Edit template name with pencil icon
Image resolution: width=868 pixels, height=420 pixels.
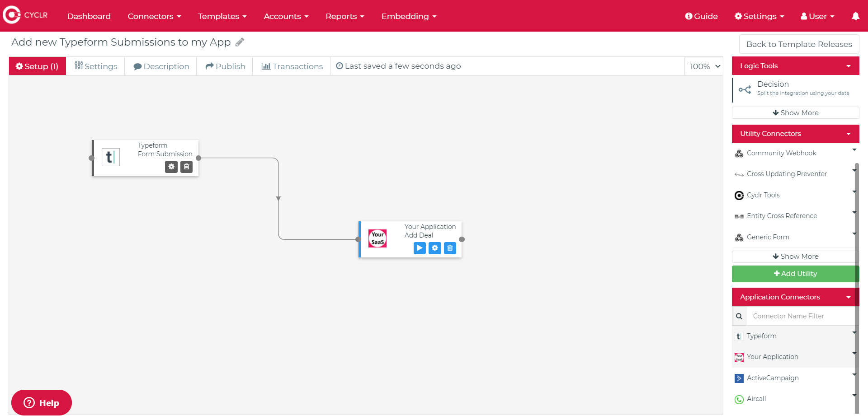240,42
